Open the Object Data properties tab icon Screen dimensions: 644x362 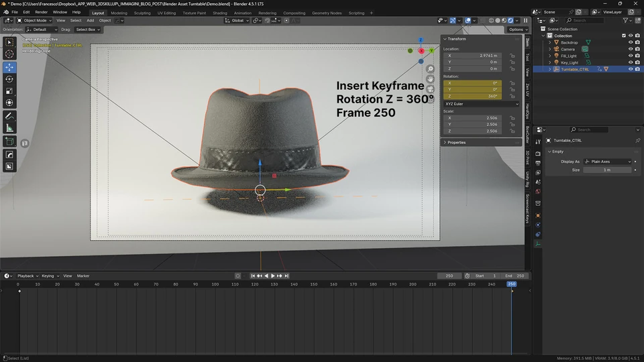538,244
